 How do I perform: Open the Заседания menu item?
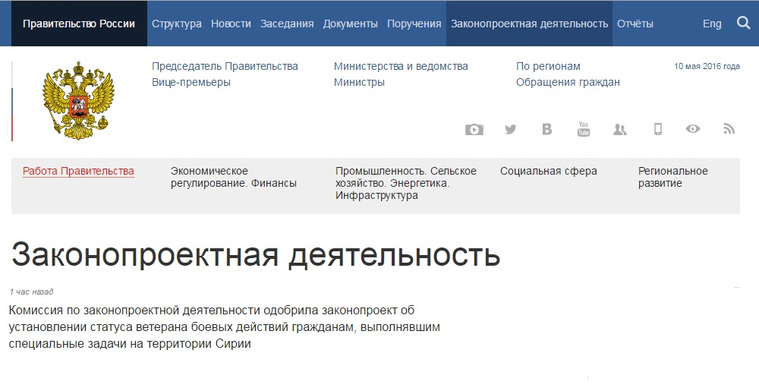(x=287, y=24)
